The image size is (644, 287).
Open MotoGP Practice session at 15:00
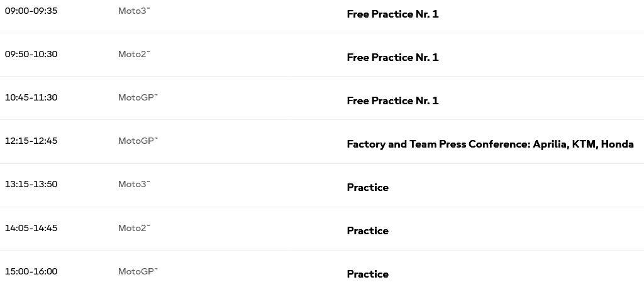(x=367, y=274)
